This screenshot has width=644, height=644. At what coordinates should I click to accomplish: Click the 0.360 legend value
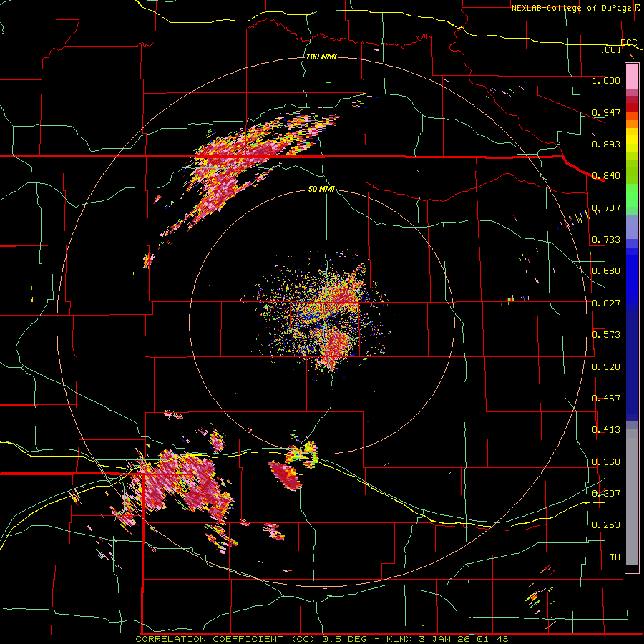[x=606, y=462]
